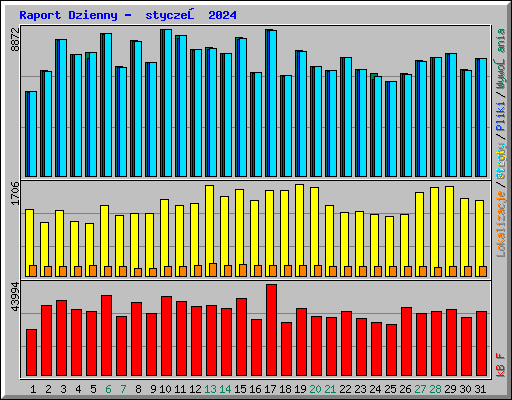Select the orange bar for day 15
This screenshot has width=512, height=400.
point(243,270)
